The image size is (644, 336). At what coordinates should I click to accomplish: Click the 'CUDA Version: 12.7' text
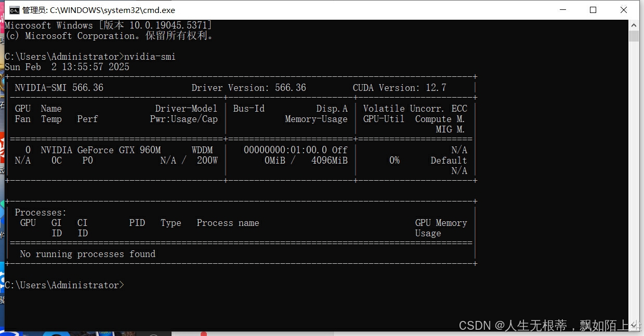coord(399,88)
